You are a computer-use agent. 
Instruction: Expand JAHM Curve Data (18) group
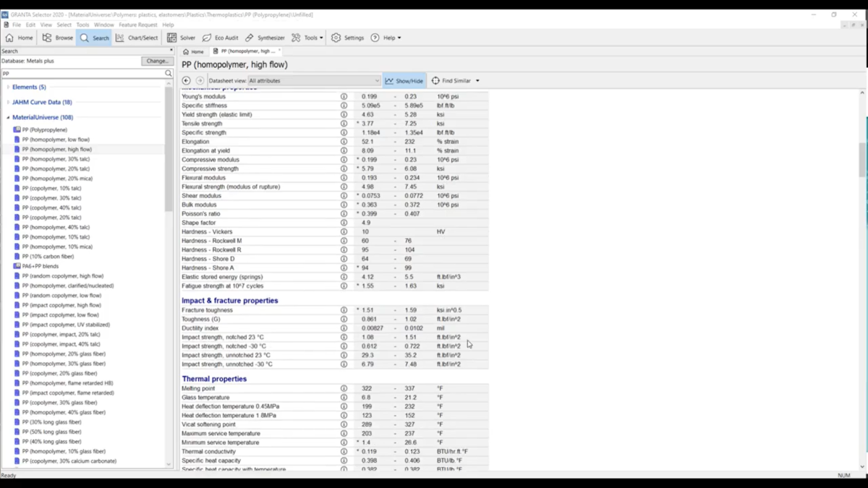(8, 102)
